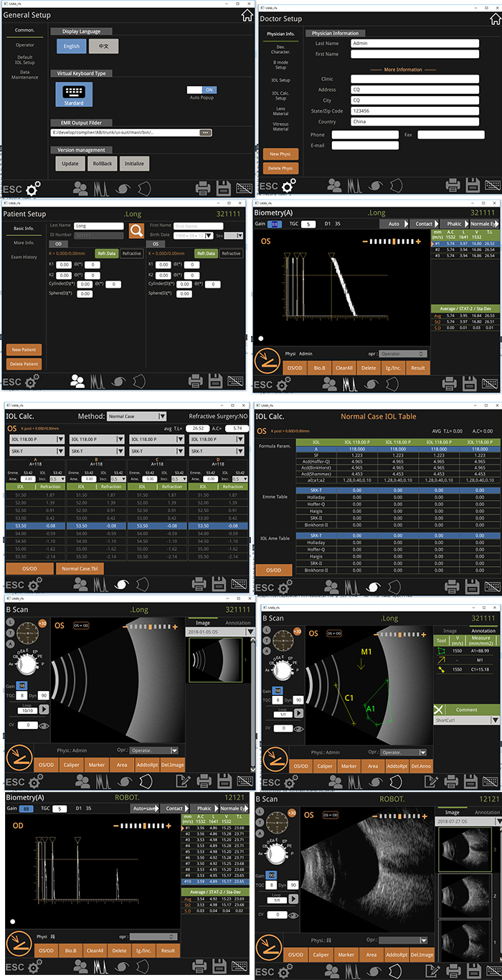The height and width of the screenshot is (980, 502).
Task: Toggle OS=OD indicator in Long B Scan image window
Action: tap(80, 626)
